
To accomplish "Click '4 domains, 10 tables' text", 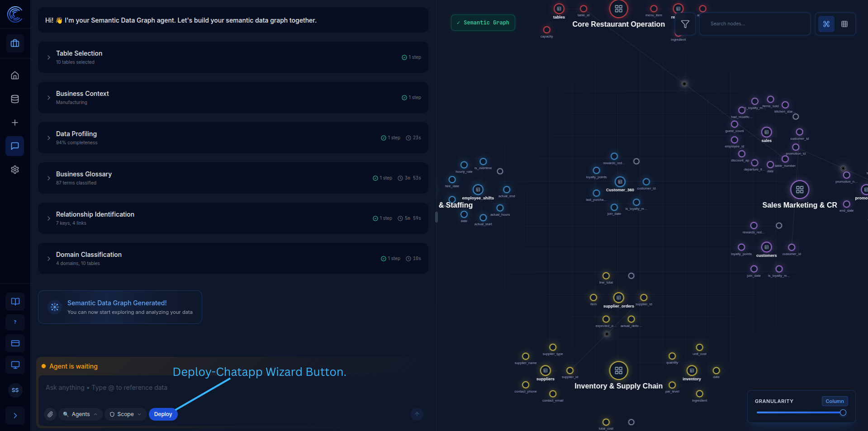I will [78, 264].
